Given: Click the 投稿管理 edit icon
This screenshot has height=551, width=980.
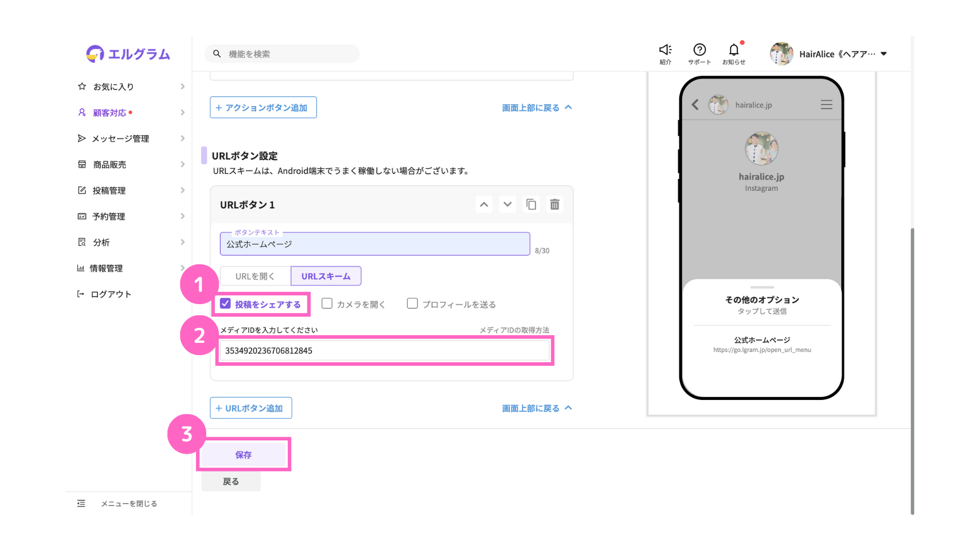Looking at the screenshot, I should 82,190.
